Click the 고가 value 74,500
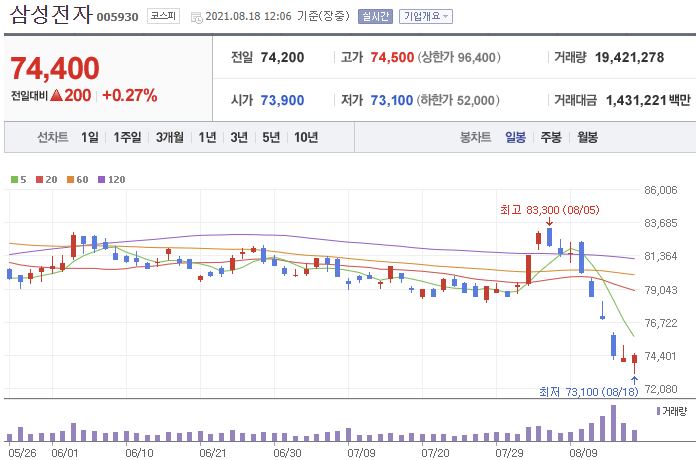696x460 pixels. point(392,57)
